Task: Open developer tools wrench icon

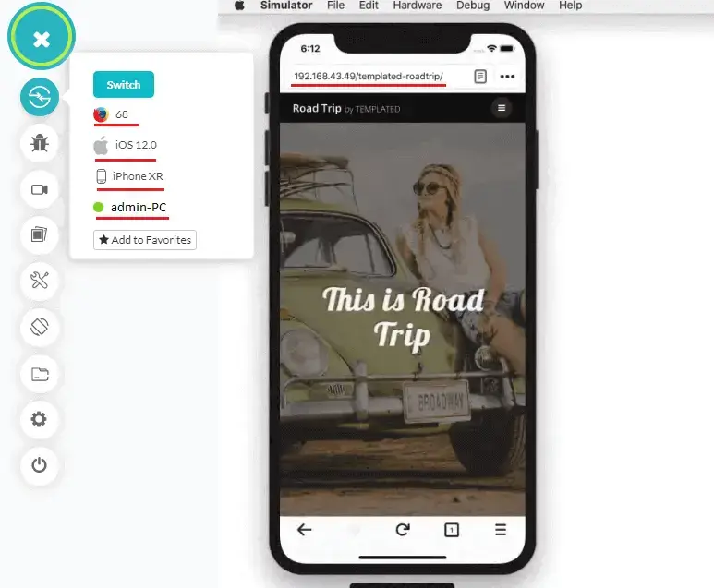Action: click(x=40, y=281)
